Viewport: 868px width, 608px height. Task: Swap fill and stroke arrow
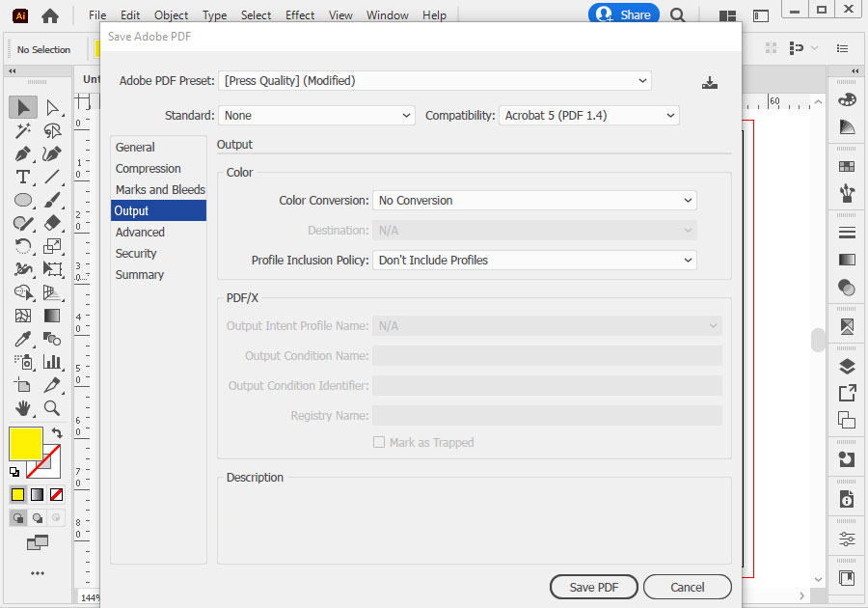tap(57, 432)
